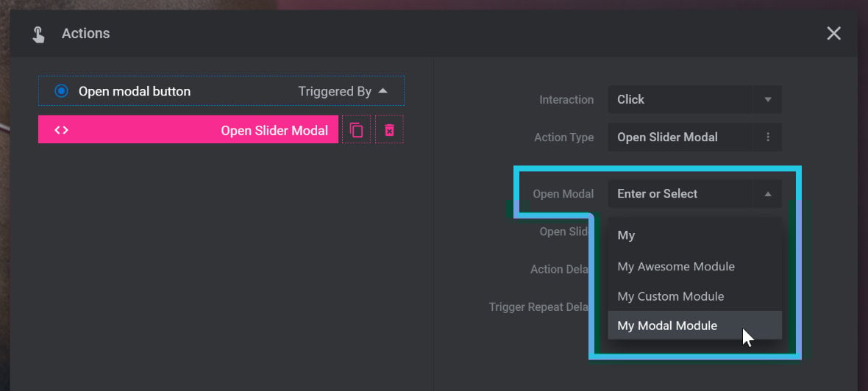Click the code brackets icon on pink action

click(61, 130)
